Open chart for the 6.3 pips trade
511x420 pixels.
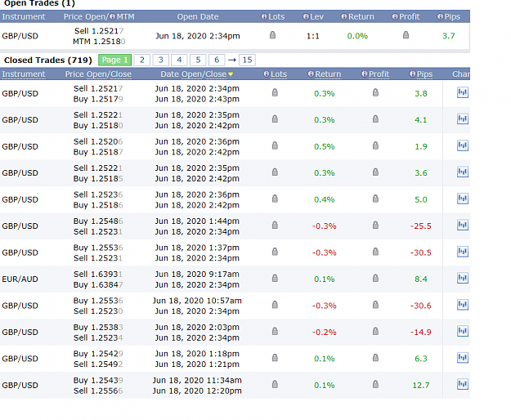(463, 358)
